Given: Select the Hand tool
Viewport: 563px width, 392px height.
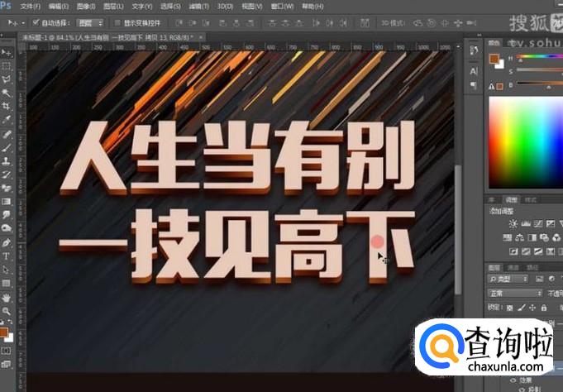Looking at the screenshot, I should pyautogui.click(x=6, y=298).
